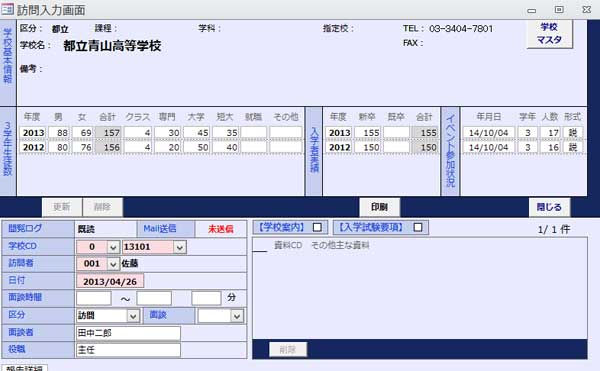Click the 役職 field with 主任

coord(128,350)
